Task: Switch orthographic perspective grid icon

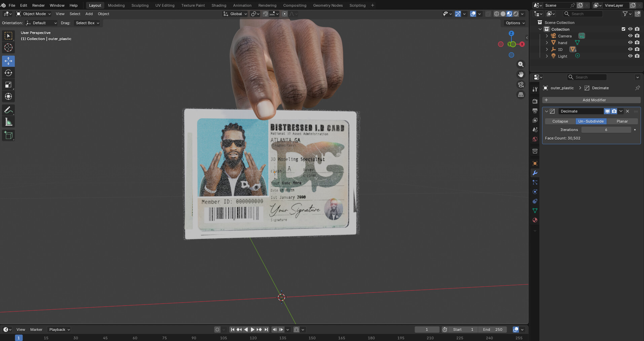Action: coord(521,95)
